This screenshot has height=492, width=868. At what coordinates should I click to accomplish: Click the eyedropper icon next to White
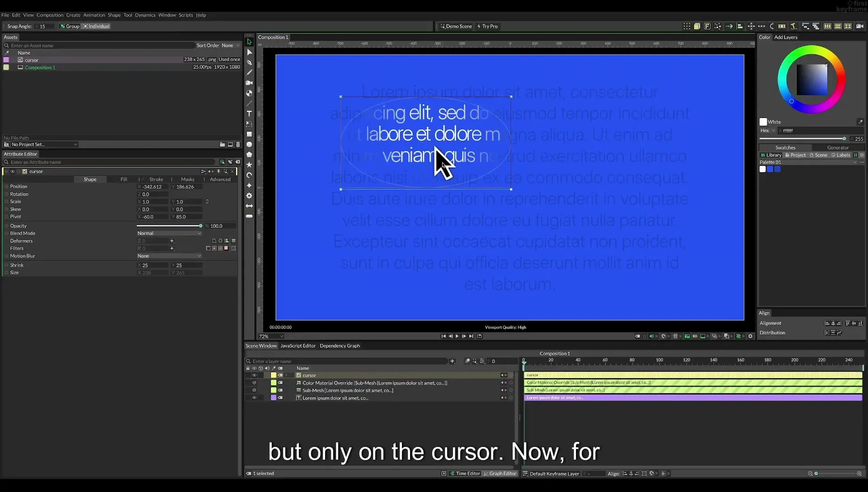(860, 122)
